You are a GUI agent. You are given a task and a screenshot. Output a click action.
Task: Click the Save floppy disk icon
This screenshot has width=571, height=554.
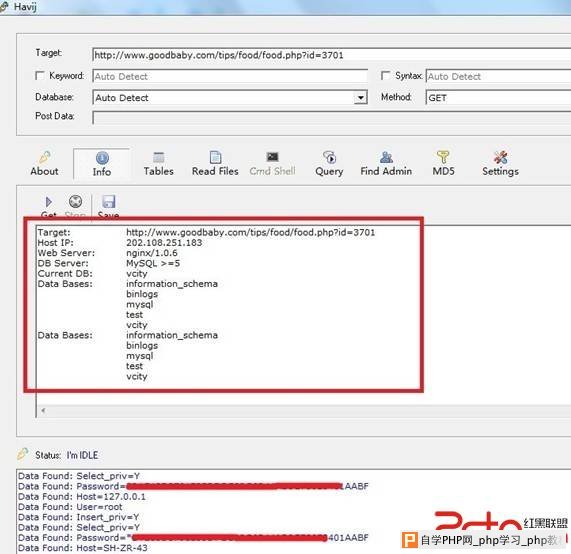[109, 201]
